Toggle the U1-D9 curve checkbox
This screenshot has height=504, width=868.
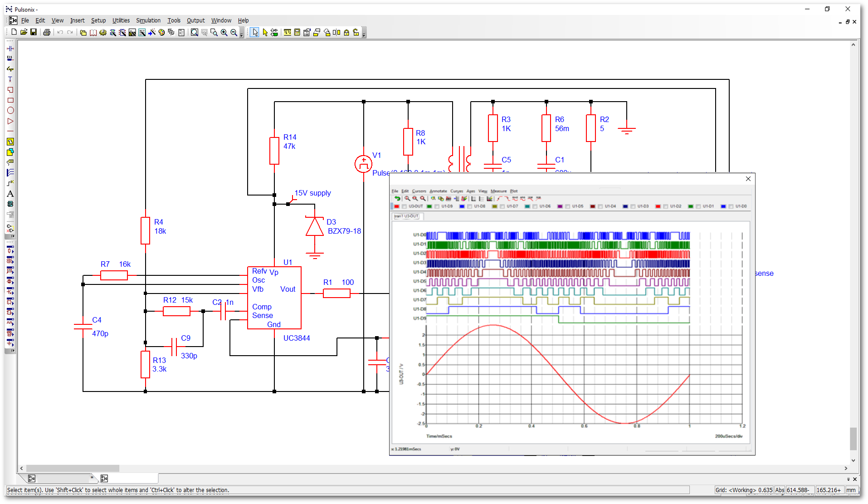point(437,206)
